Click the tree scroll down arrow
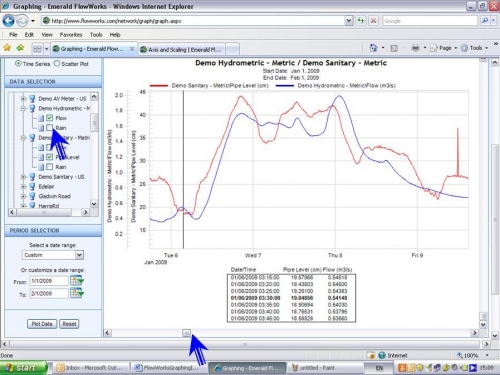 point(94,204)
